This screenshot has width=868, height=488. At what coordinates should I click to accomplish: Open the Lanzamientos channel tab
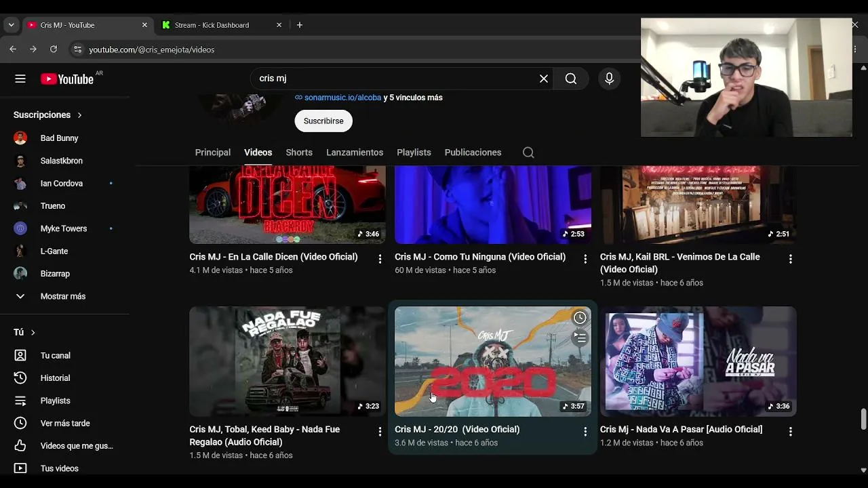[x=355, y=152]
